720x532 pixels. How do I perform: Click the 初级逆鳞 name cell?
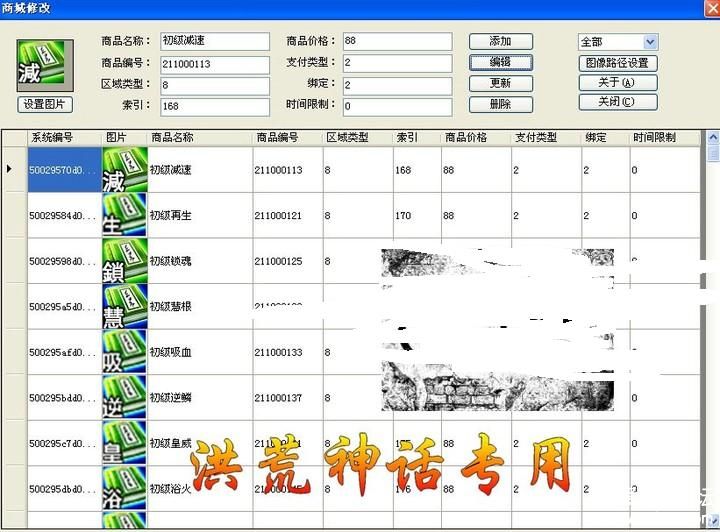tap(200, 397)
